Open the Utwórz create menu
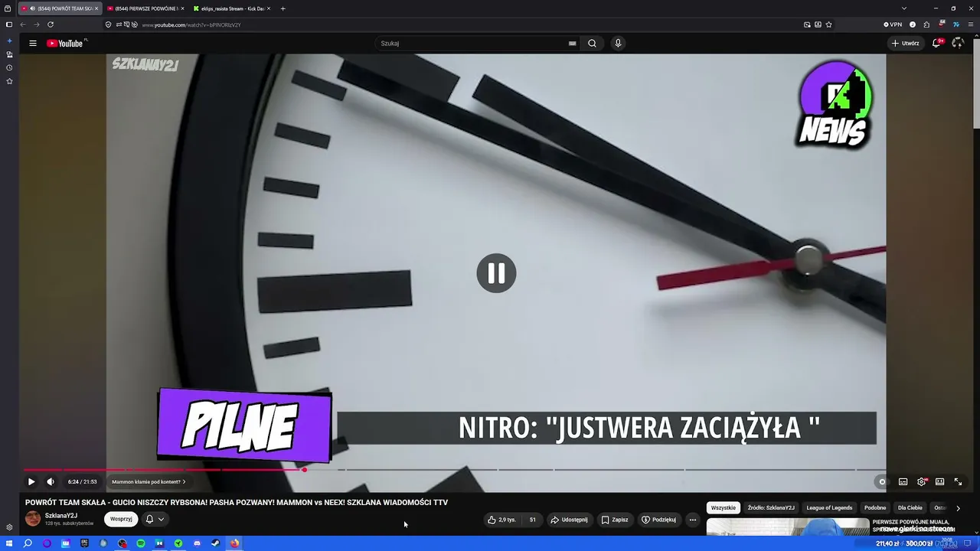This screenshot has width=980, height=551. [x=905, y=44]
